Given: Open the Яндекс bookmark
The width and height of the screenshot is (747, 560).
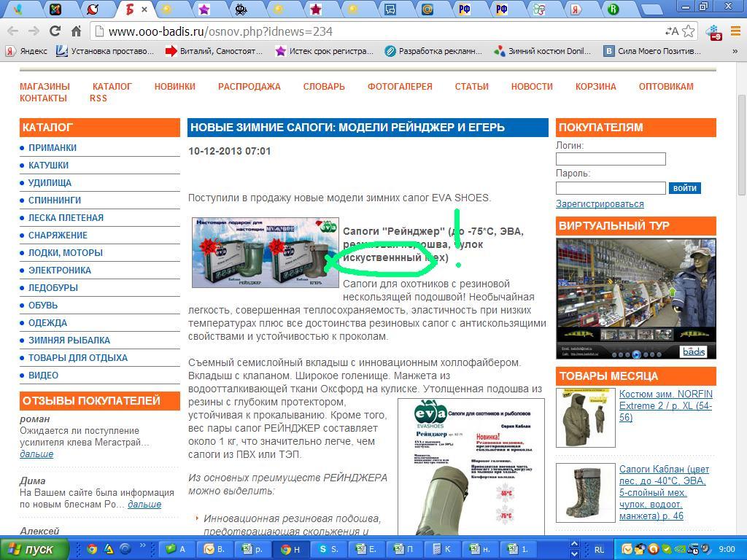Looking at the screenshot, I should coord(27,51).
